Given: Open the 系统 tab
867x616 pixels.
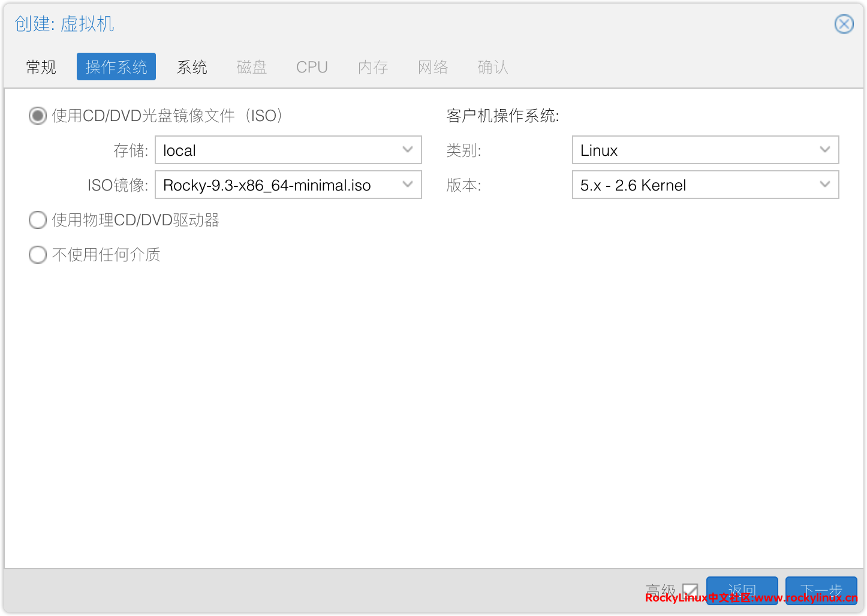Looking at the screenshot, I should coord(192,67).
